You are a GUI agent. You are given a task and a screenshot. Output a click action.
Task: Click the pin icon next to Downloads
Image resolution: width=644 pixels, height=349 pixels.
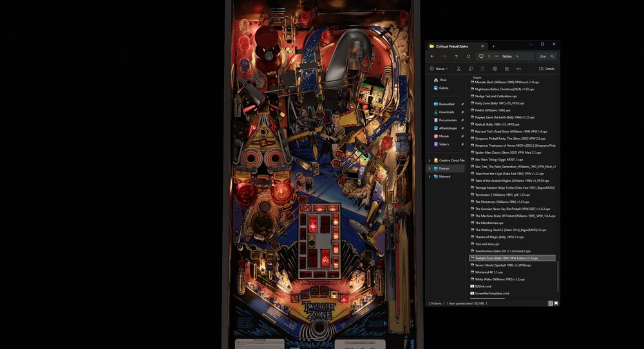(462, 112)
